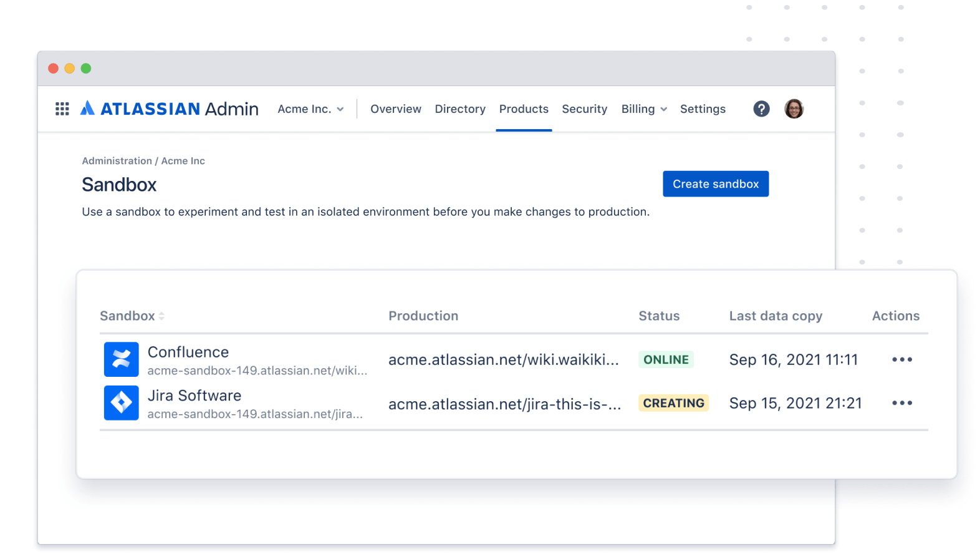Image resolution: width=980 pixels, height=554 pixels.
Task: Open the user profile avatar
Action: pos(794,109)
